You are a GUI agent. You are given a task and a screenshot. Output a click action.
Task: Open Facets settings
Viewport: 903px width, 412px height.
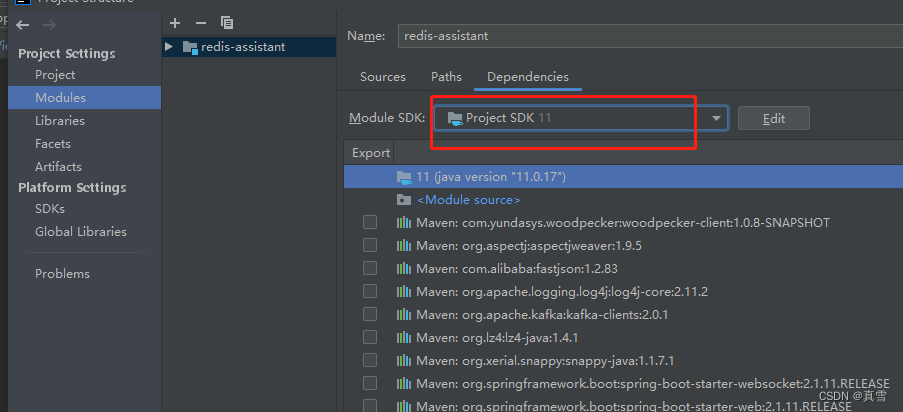53,143
